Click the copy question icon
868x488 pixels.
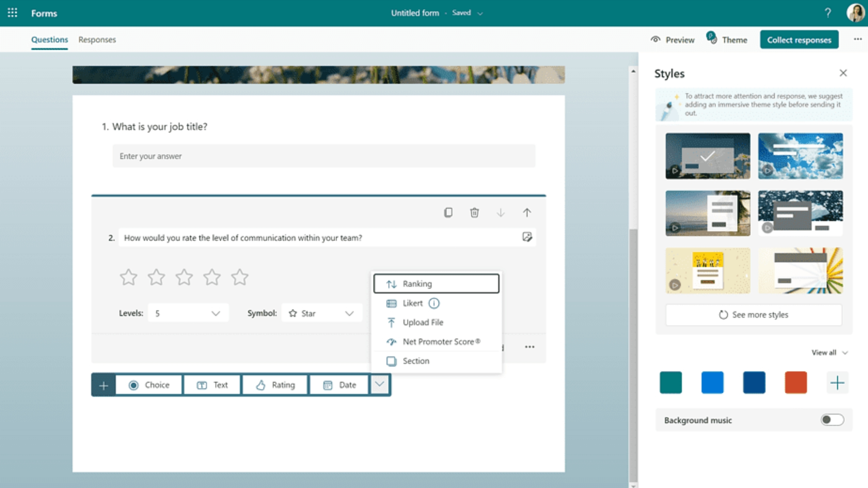pyautogui.click(x=448, y=213)
